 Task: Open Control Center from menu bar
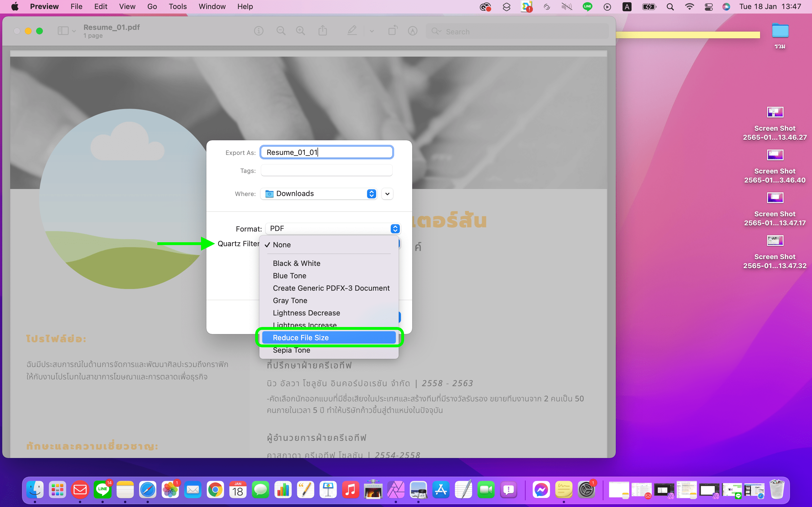708,7
